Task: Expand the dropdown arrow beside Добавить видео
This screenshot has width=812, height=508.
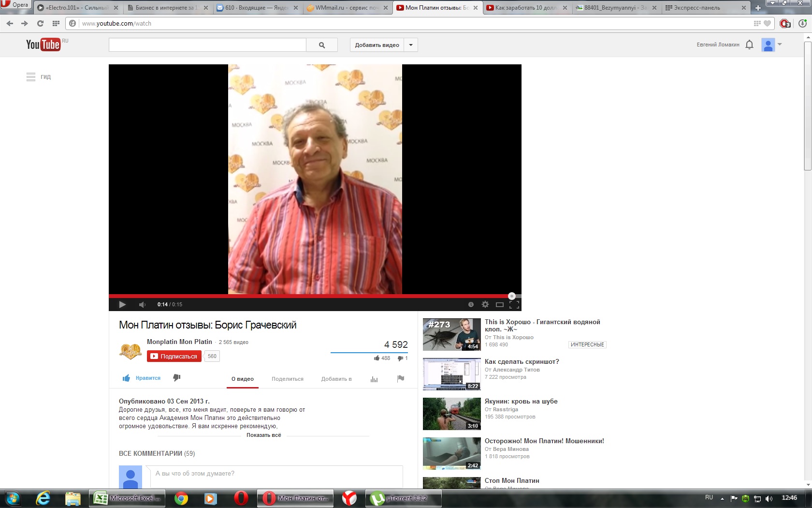Action: [411, 45]
